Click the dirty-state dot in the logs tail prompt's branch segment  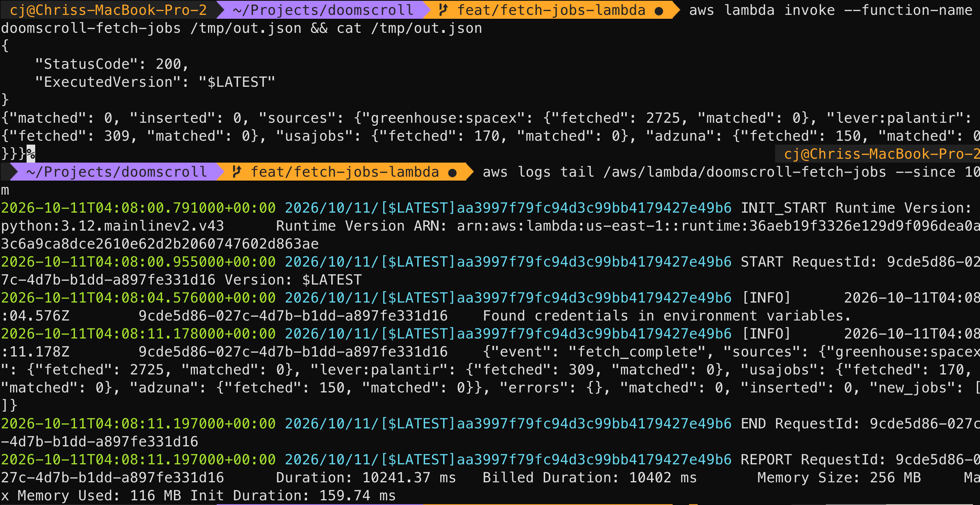452,173
